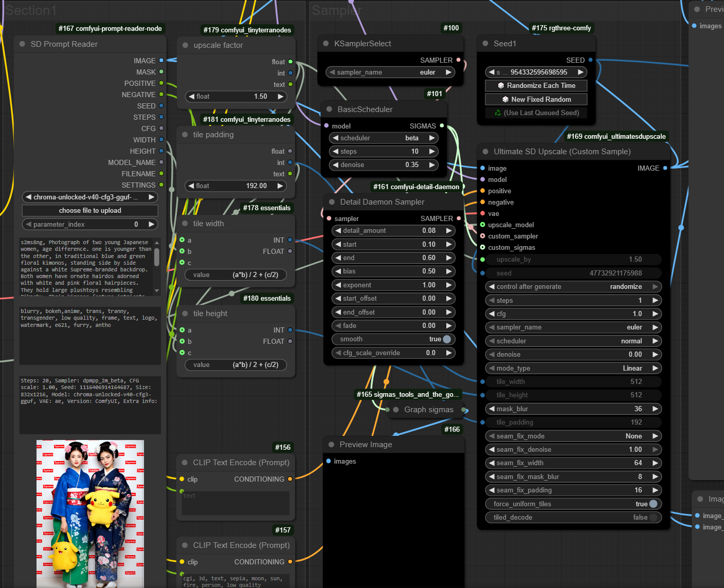Image resolution: width=724 pixels, height=588 pixels.
Task: Click the seam_fix_denoise slider field
Action: [x=573, y=450]
